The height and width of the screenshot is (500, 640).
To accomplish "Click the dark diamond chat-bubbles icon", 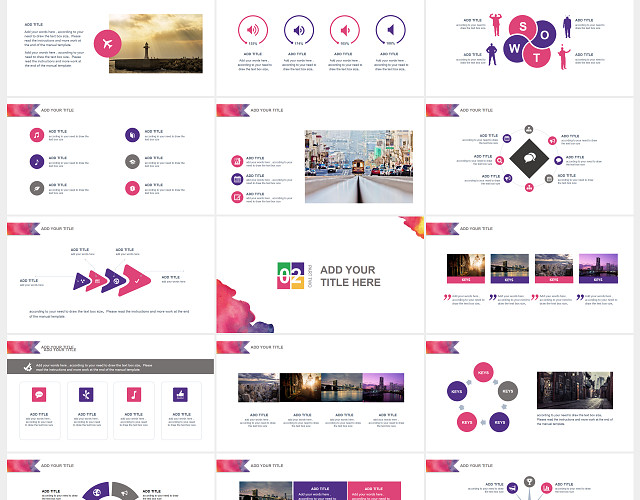I will (529, 158).
